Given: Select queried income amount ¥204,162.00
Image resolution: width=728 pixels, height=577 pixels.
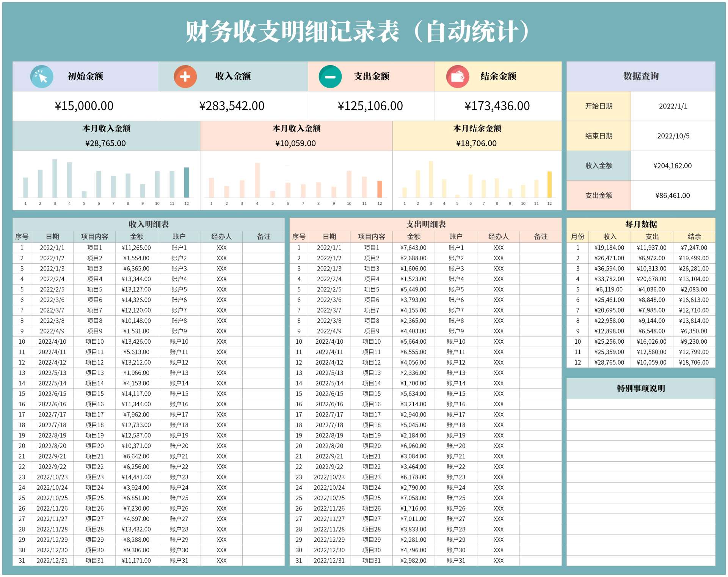Looking at the screenshot, I should point(673,166).
